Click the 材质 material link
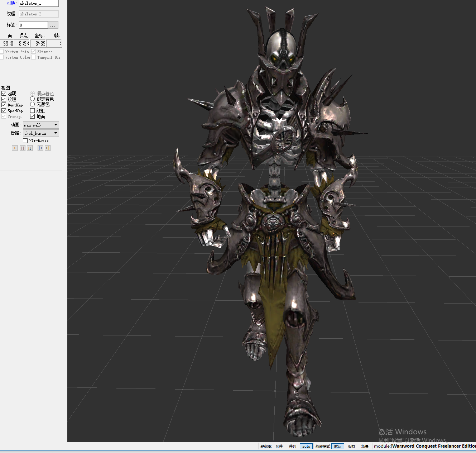 point(11,3)
